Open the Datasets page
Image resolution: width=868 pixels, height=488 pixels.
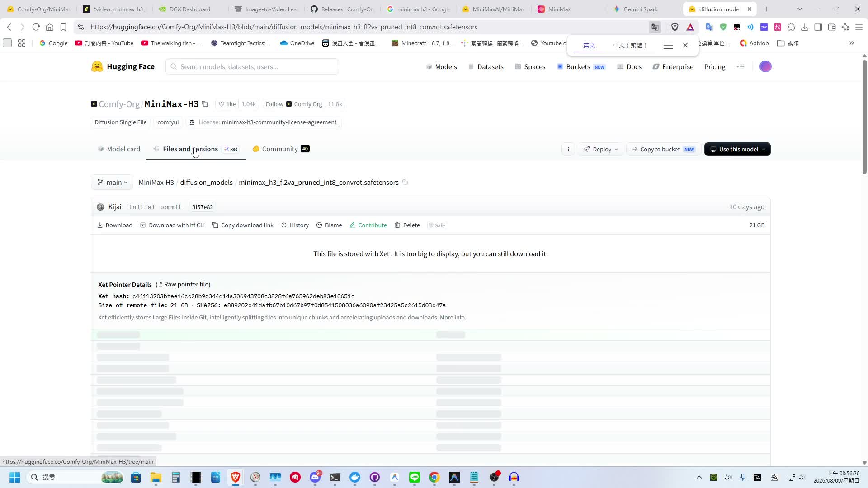(x=486, y=66)
